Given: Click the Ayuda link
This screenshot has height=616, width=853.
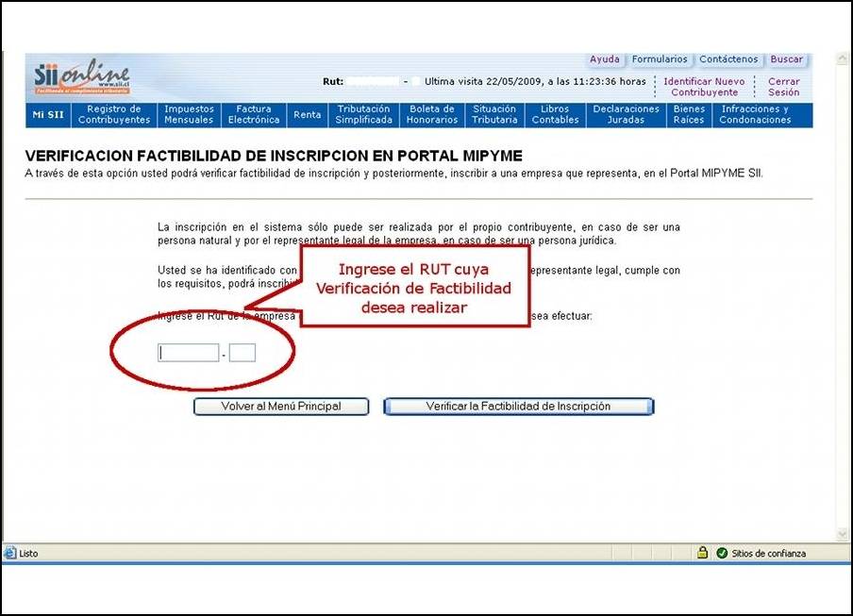Looking at the screenshot, I should click(x=604, y=59).
